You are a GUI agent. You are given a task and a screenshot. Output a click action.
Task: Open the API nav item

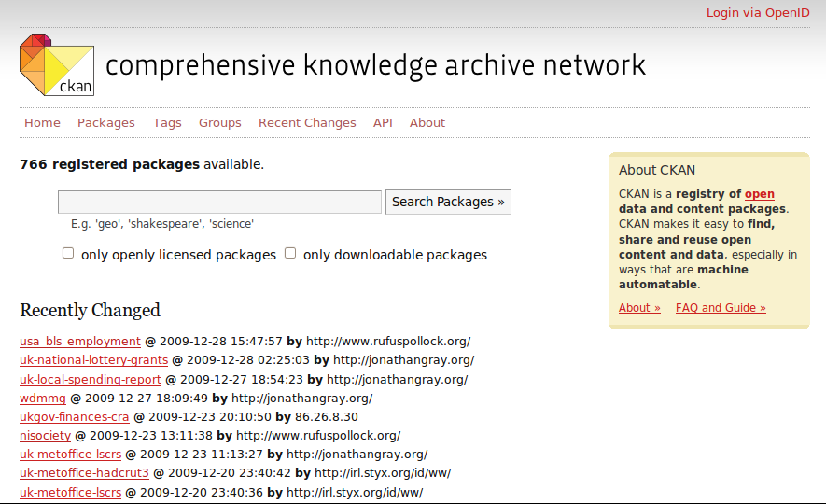(383, 122)
